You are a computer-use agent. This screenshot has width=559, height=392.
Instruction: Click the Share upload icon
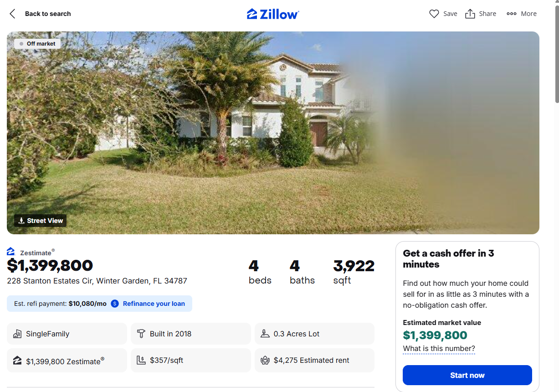tap(470, 14)
